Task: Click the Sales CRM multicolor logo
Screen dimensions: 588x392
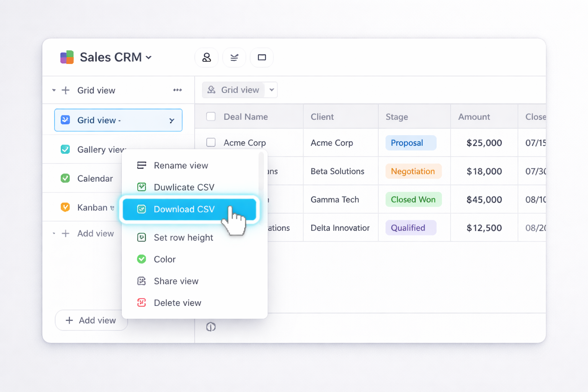Action: point(67,57)
